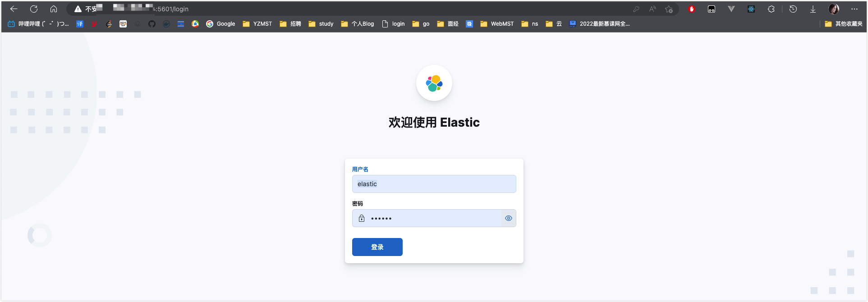Image resolution: width=868 pixels, height=302 pixels.
Task: Open the blue rectangle MDN-like bookmark icon
Action: pyautogui.click(x=181, y=24)
